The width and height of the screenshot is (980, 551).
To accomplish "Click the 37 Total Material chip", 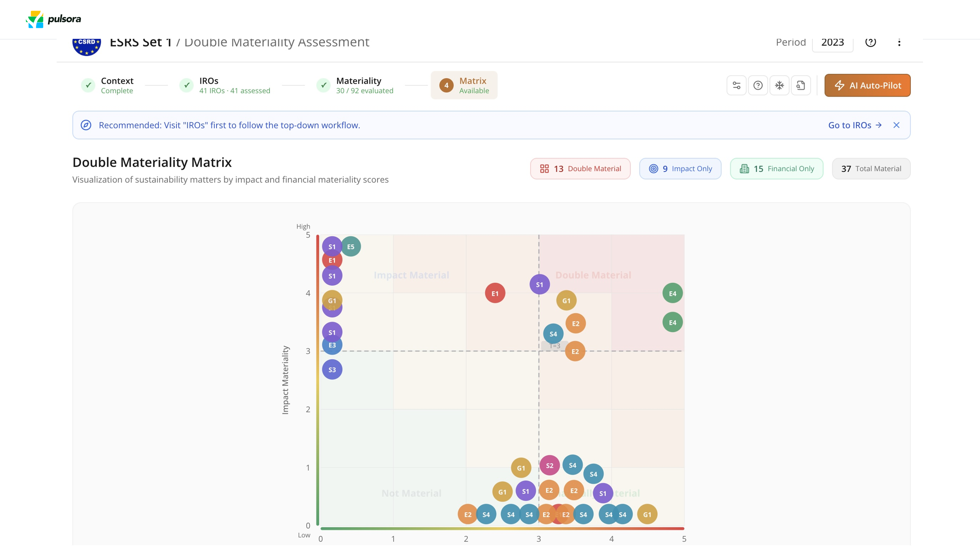I will pyautogui.click(x=871, y=169).
